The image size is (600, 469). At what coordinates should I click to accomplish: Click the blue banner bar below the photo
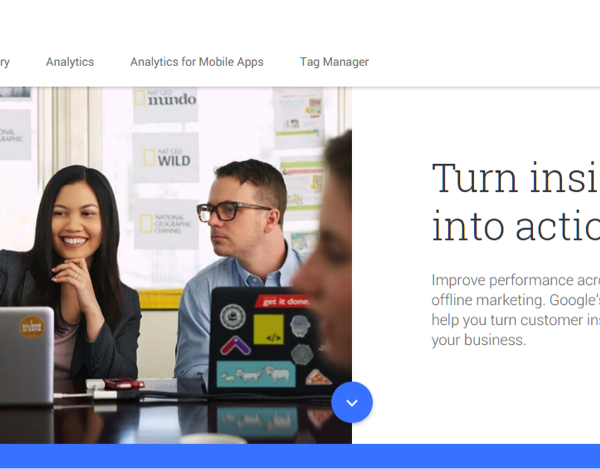point(300,456)
